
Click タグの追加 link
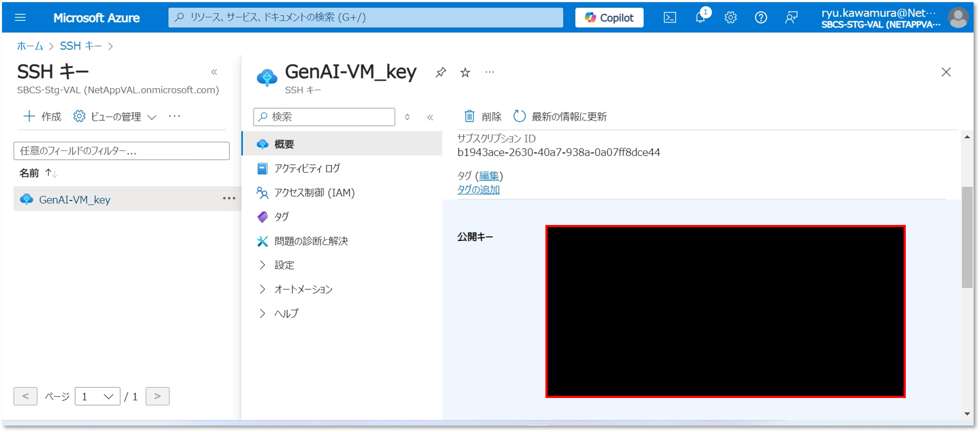(478, 189)
